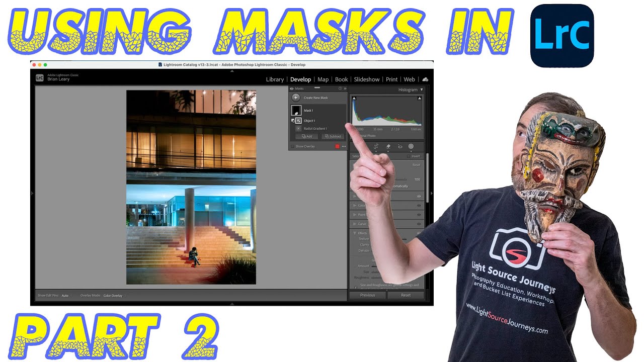
Task: Click the Amount slider value 100
Action: [x=417, y=179]
